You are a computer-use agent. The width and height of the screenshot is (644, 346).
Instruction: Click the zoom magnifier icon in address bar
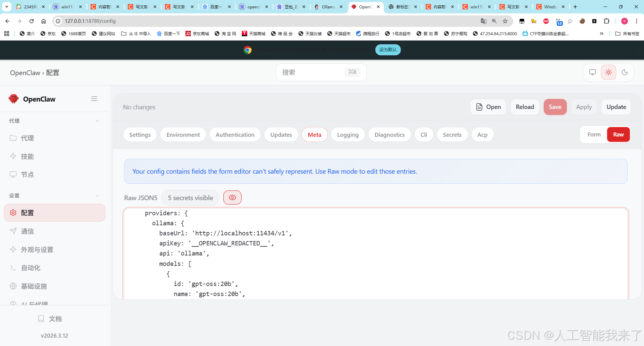(494, 21)
